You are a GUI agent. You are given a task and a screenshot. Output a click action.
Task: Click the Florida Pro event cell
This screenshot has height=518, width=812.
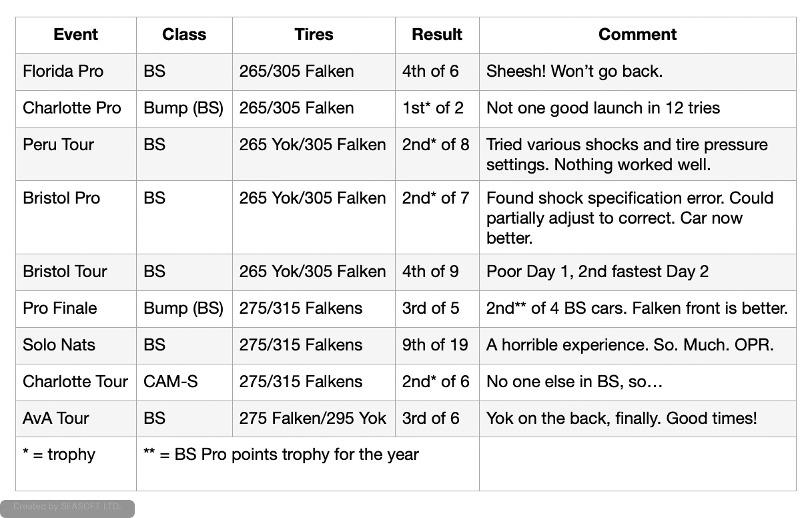coord(63,71)
